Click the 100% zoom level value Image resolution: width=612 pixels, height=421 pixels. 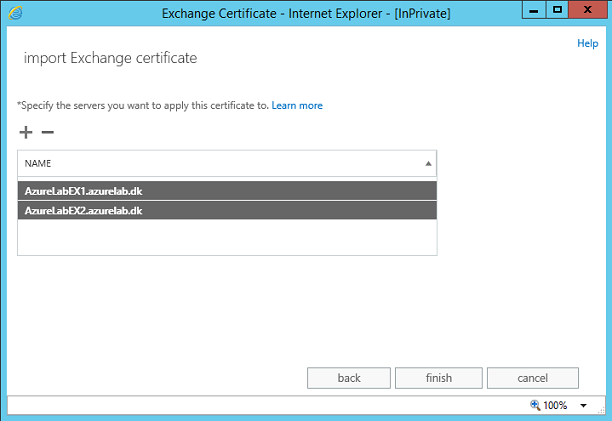[555, 405]
